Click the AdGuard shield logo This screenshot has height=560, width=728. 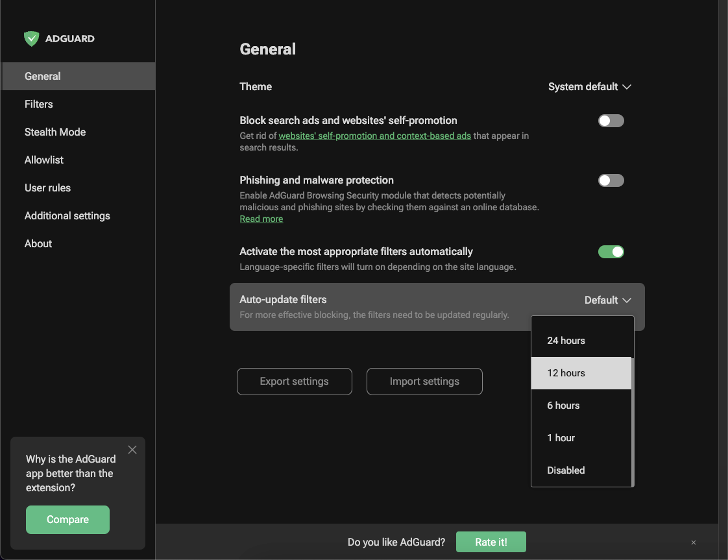point(31,38)
